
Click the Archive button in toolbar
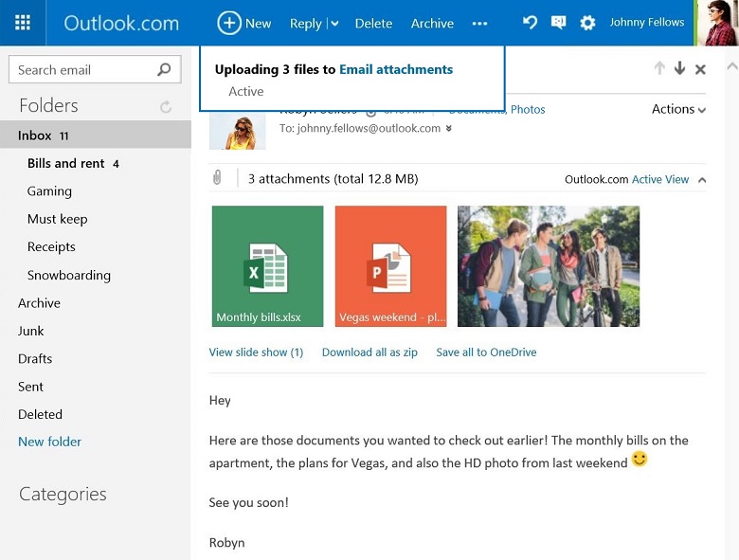coord(432,24)
